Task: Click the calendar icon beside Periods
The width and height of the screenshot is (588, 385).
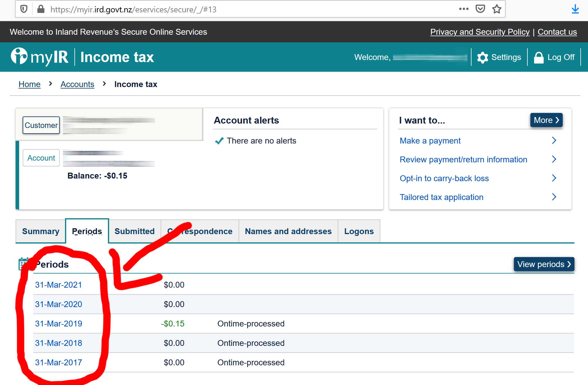Action: 24,264
